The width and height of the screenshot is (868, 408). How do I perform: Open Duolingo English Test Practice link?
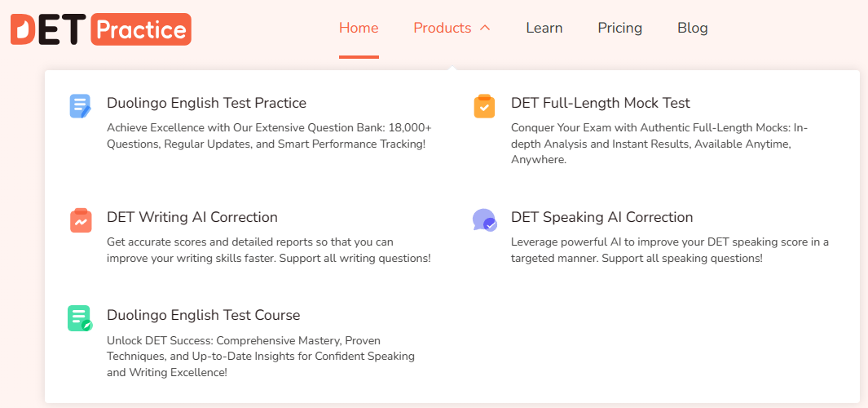(206, 103)
